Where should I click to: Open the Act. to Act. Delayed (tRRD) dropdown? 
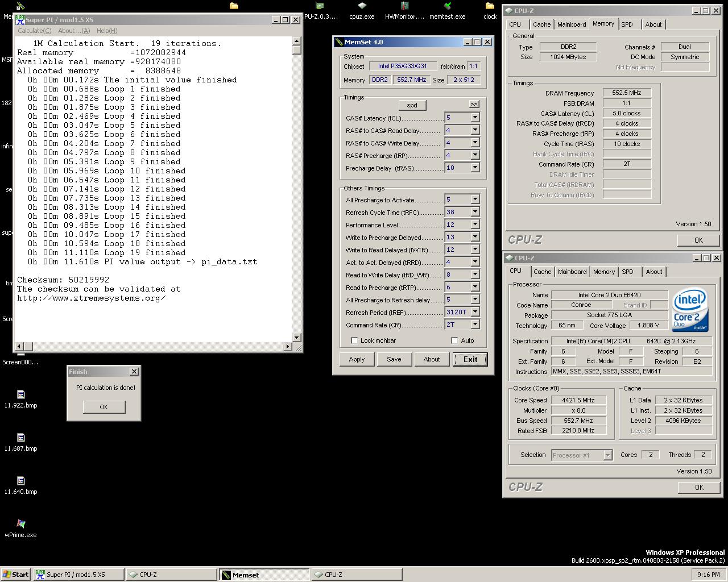point(475,262)
